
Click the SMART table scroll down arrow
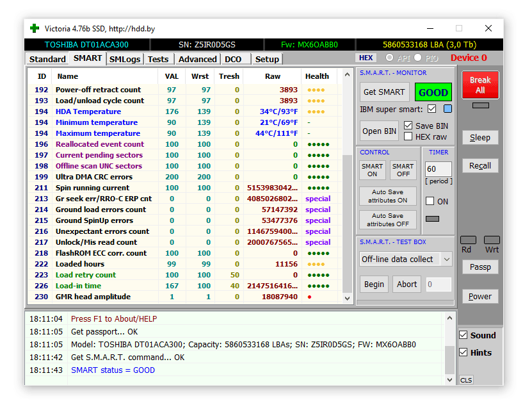(x=348, y=298)
